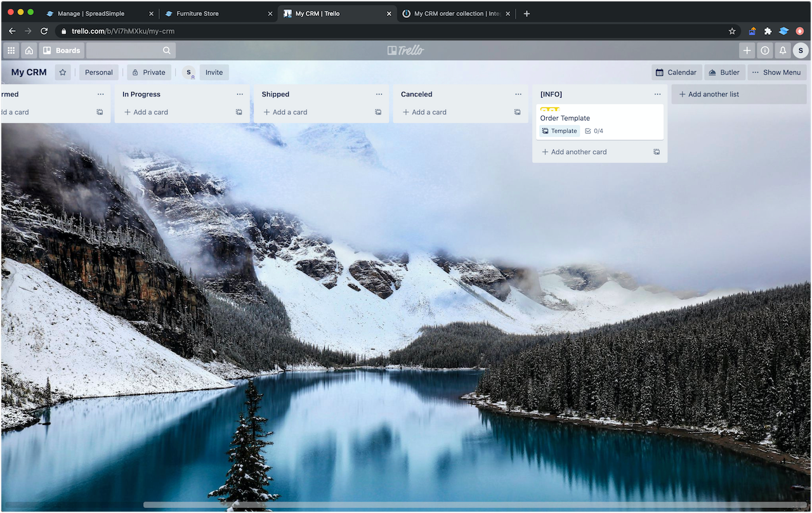
Task: Click the Invite button
Action: (x=214, y=72)
